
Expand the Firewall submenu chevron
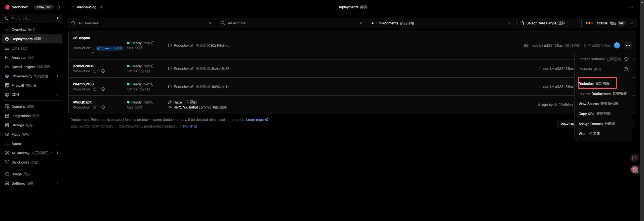tap(58, 85)
